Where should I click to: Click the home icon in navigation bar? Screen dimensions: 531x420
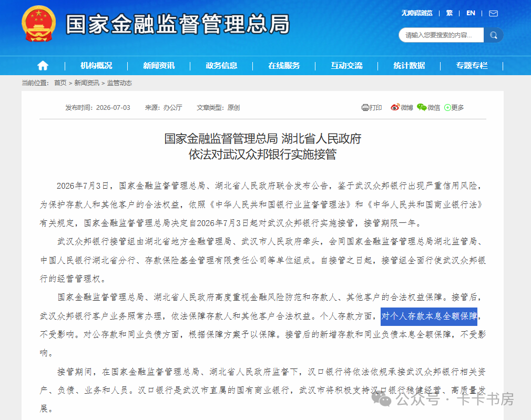click(43, 65)
